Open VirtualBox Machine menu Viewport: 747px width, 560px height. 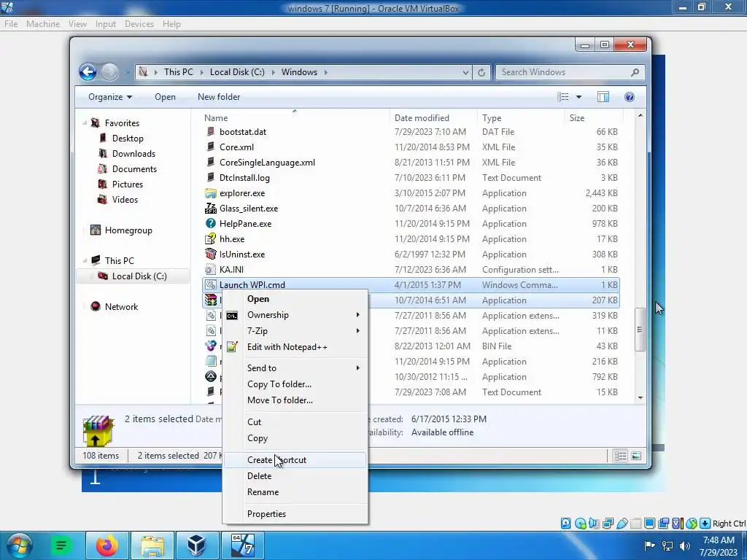[x=43, y=24]
